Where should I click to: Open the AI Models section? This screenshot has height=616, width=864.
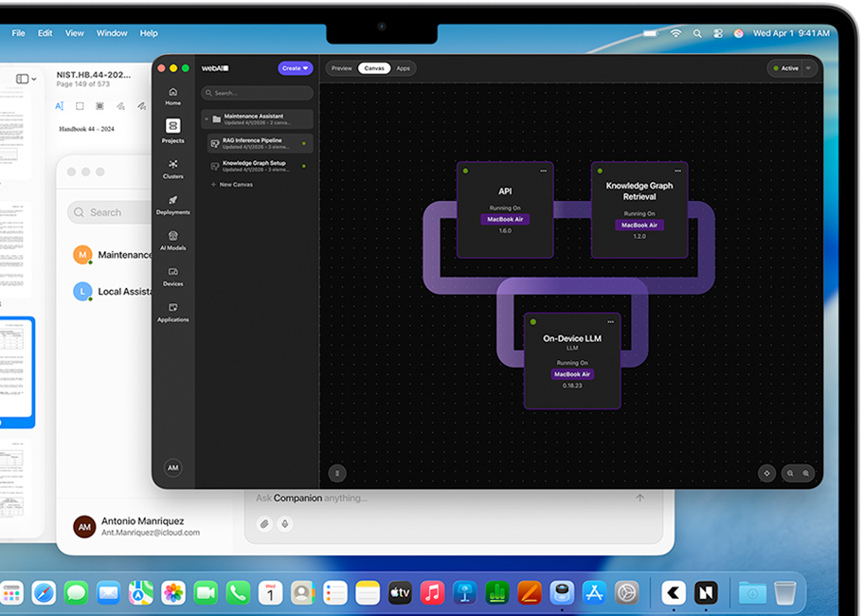point(172,240)
